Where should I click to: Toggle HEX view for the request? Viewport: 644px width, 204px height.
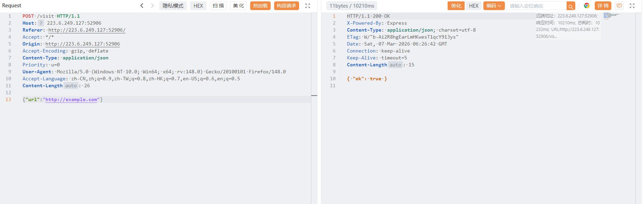(x=198, y=6)
